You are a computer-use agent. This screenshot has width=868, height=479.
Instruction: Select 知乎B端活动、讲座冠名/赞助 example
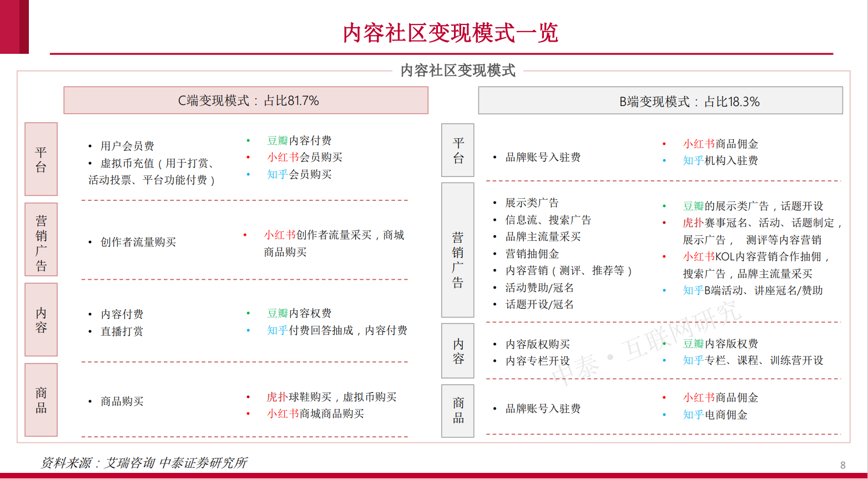(753, 290)
